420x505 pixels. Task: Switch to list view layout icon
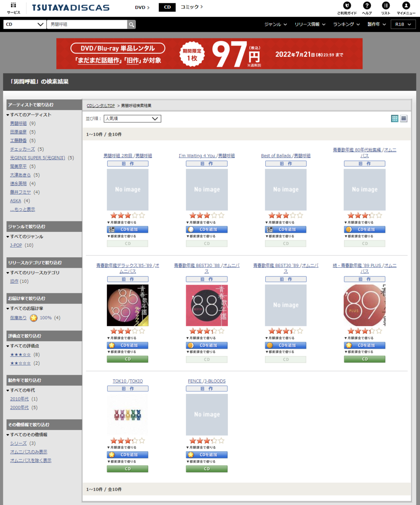click(404, 119)
